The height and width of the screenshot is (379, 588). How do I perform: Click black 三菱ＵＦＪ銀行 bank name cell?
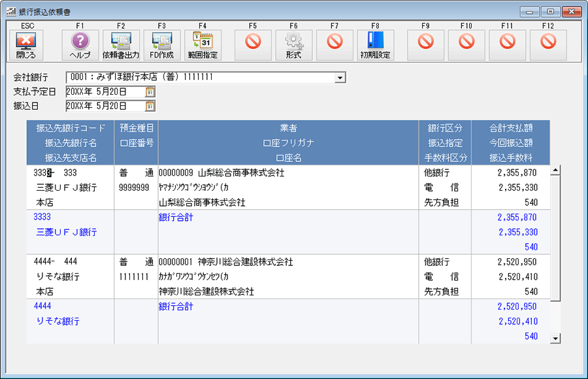67,188
